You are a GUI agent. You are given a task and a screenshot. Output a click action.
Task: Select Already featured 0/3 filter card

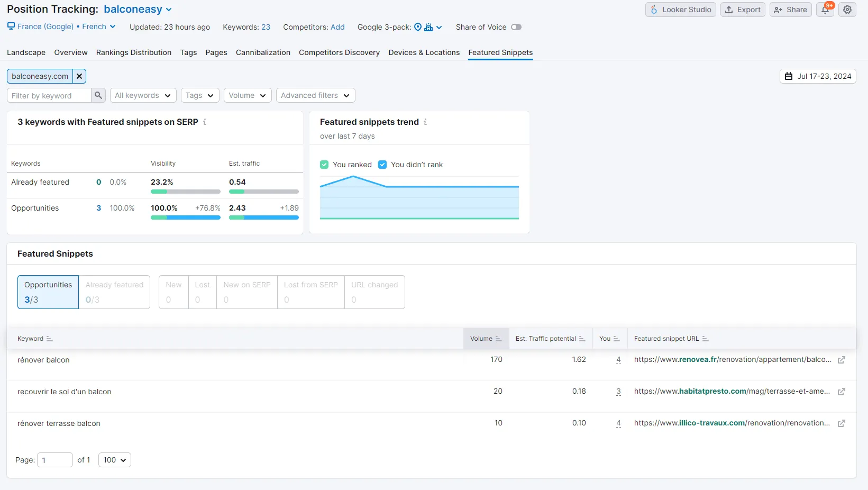coord(114,292)
